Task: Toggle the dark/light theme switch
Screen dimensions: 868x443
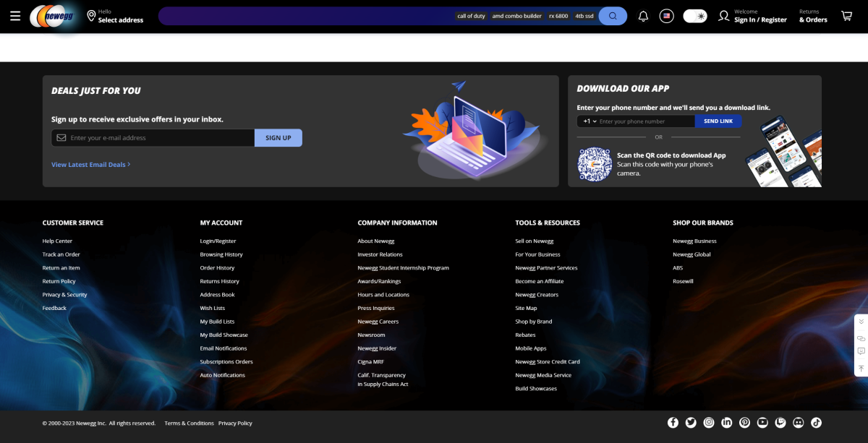Action: pyautogui.click(x=695, y=16)
